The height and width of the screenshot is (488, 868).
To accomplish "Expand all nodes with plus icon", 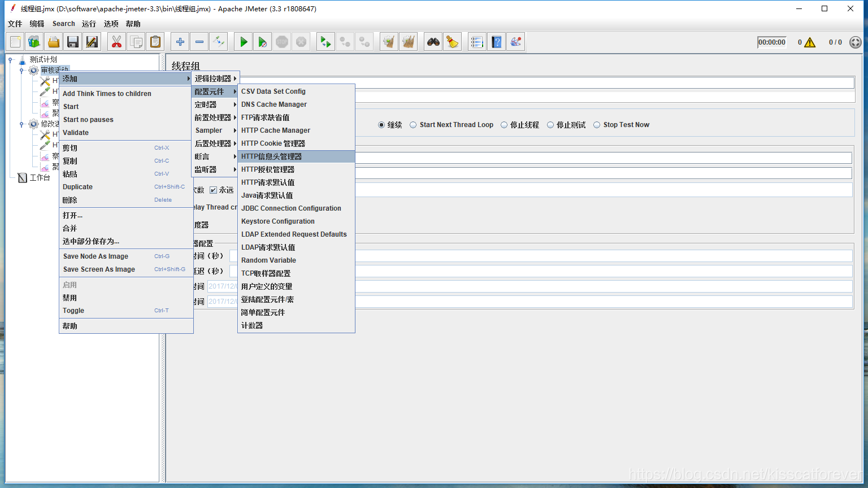I will click(x=180, y=42).
